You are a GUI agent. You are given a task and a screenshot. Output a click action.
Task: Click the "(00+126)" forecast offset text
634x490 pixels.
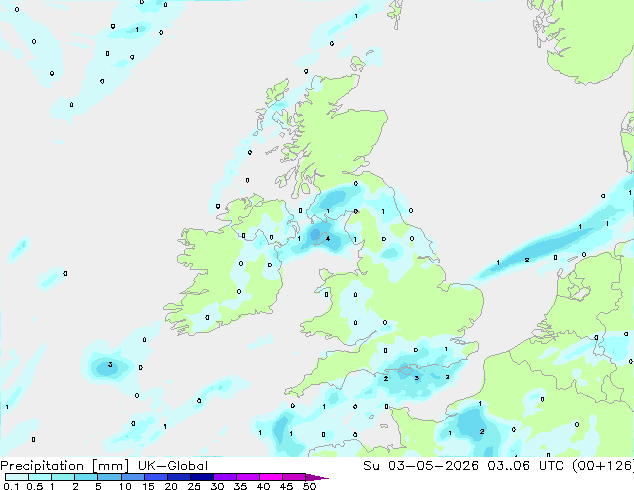pyautogui.click(x=603, y=466)
